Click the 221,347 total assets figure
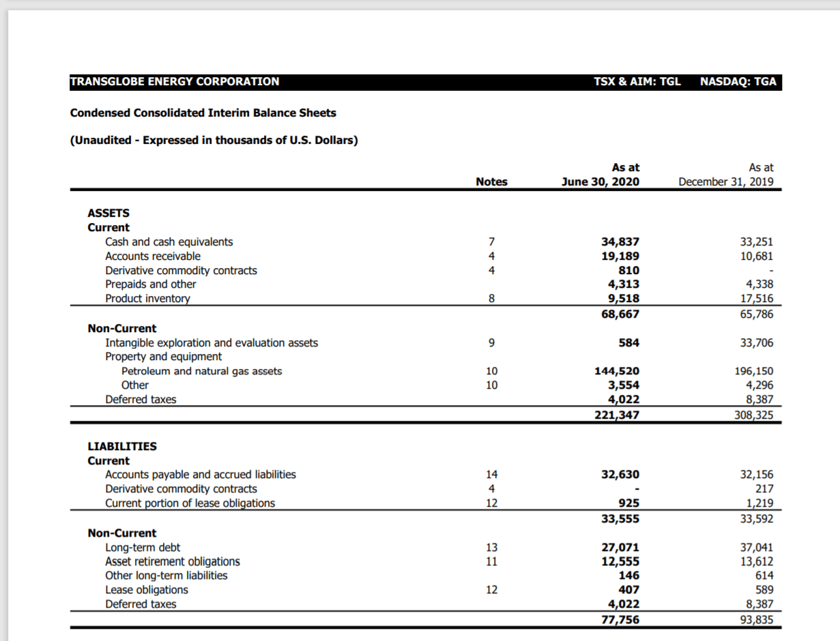840x641 pixels. (x=616, y=414)
